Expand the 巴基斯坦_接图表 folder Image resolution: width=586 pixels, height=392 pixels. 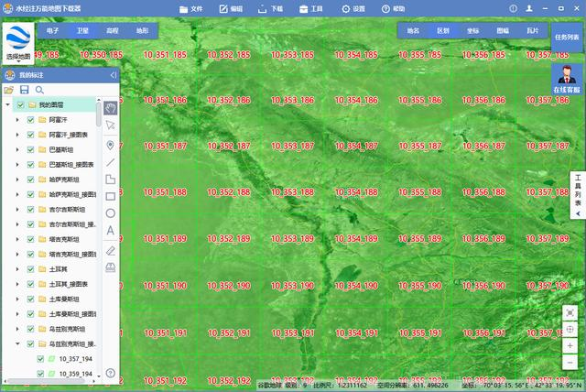coord(17,165)
